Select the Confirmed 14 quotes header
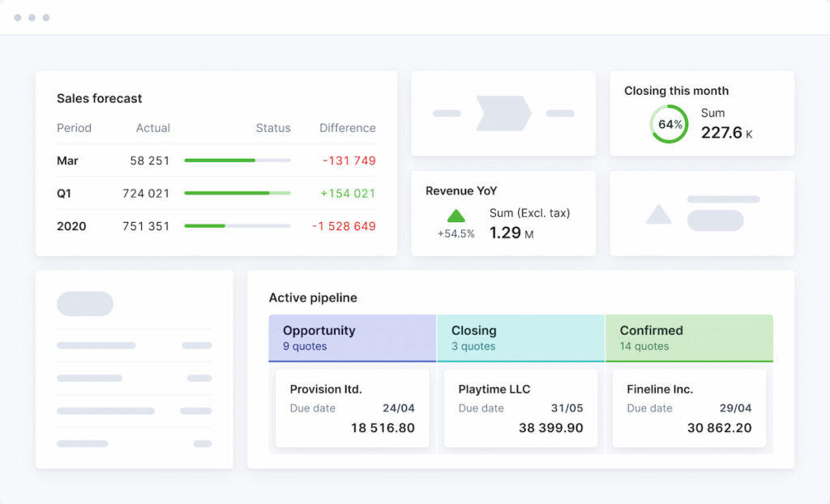 click(689, 337)
